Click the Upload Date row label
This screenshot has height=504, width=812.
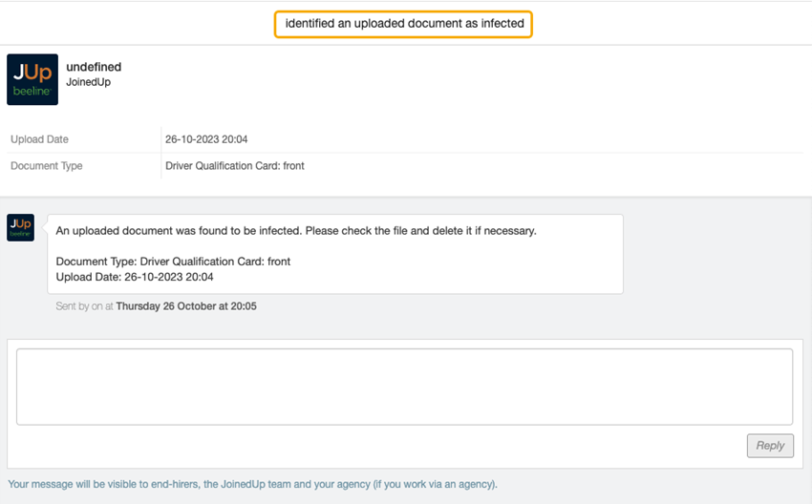[x=39, y=139]
